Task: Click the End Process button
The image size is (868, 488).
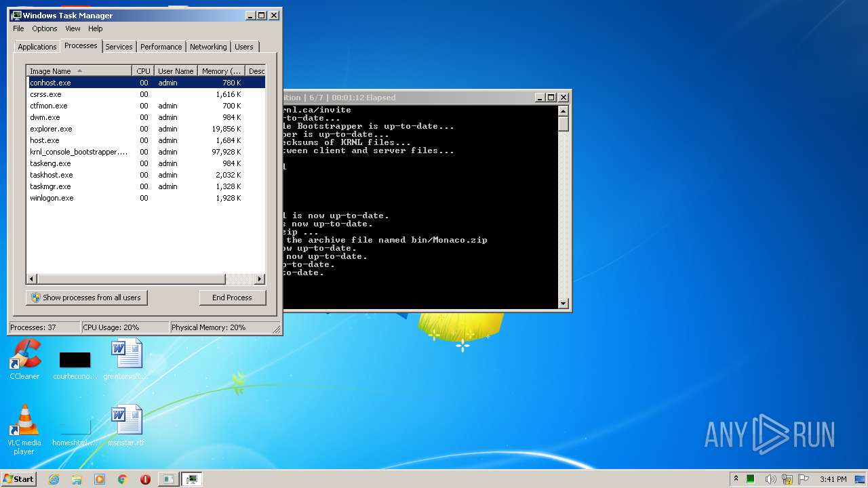Action: tap(232, 298)
